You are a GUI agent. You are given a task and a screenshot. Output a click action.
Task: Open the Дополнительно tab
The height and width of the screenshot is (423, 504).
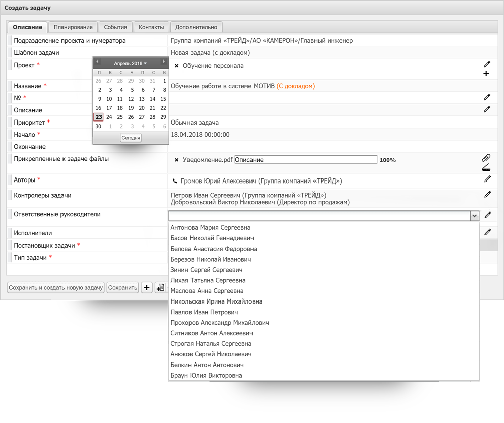(x=196, y=27)
